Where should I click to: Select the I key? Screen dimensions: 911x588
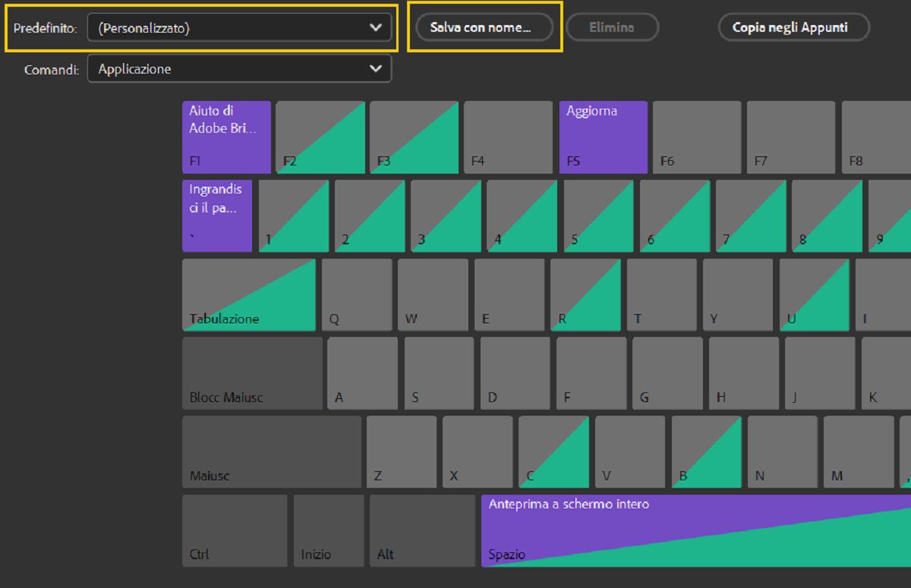point(884,295)
